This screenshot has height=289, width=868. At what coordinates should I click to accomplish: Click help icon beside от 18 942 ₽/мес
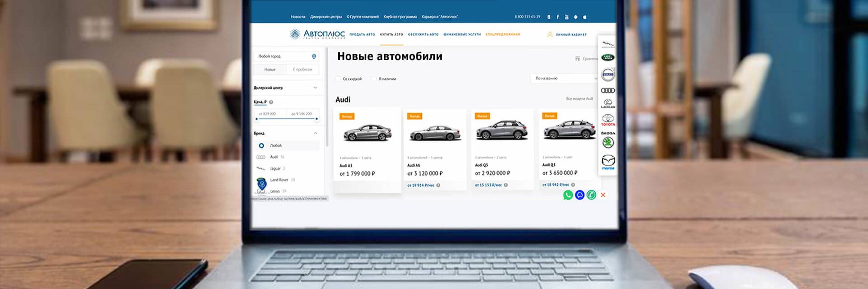click(x=573, y=185)
